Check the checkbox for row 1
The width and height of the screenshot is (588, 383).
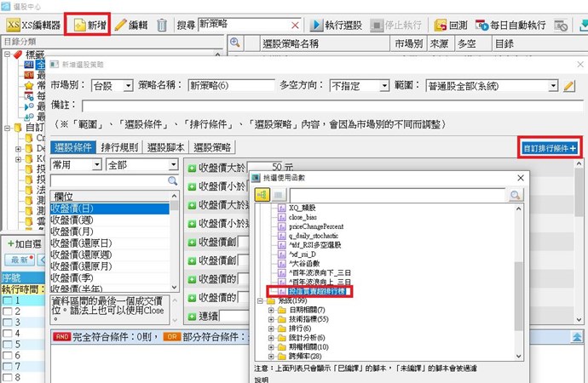tap(8, 302)
